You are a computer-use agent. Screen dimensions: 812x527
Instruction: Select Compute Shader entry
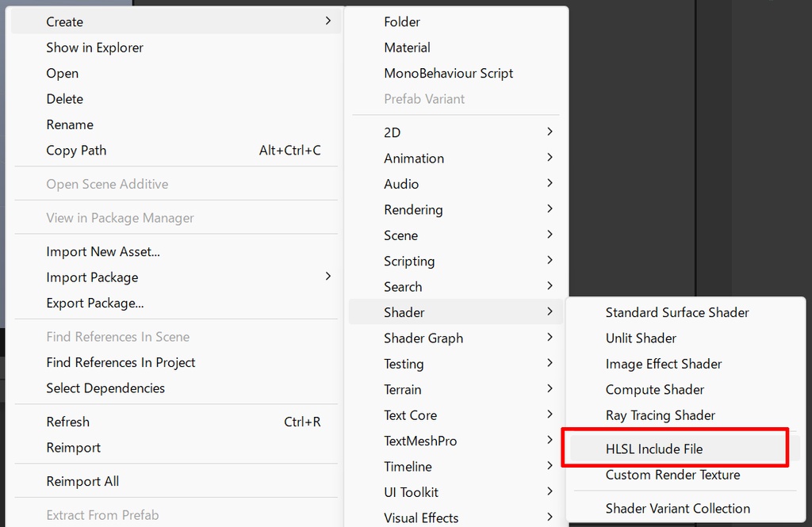point(654,389)
